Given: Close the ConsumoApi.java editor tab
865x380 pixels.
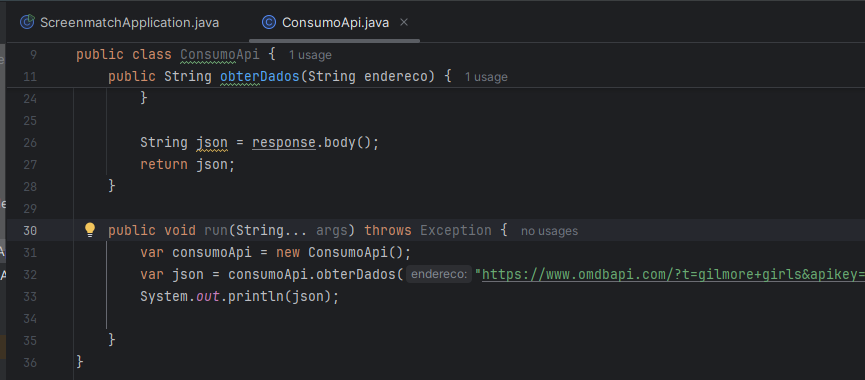Looking at the screenshot, I should (x=404, y=23).
